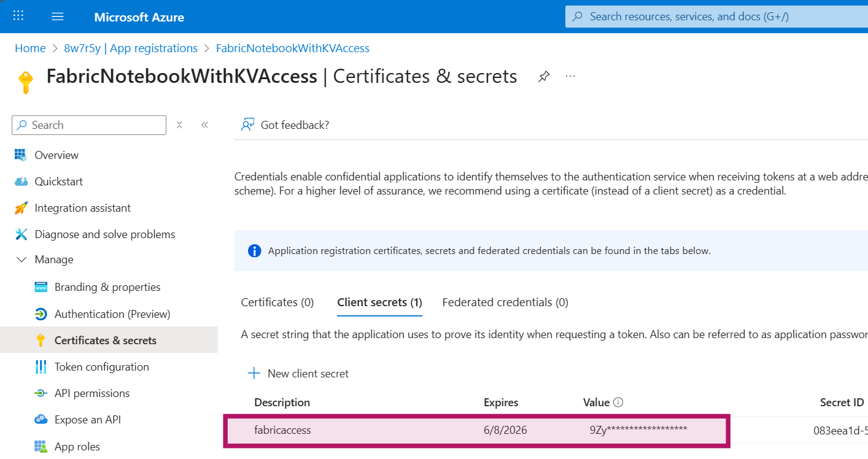The image size is (868, 459).
Task: Collapse the Manage section
Action: point(22,260)
